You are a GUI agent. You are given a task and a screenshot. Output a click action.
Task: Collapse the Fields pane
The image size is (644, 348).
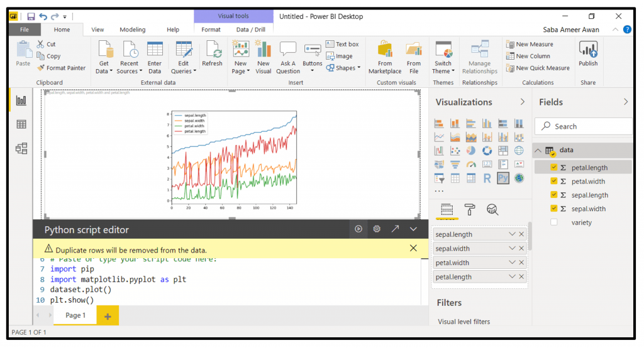(x=626, y=102)
